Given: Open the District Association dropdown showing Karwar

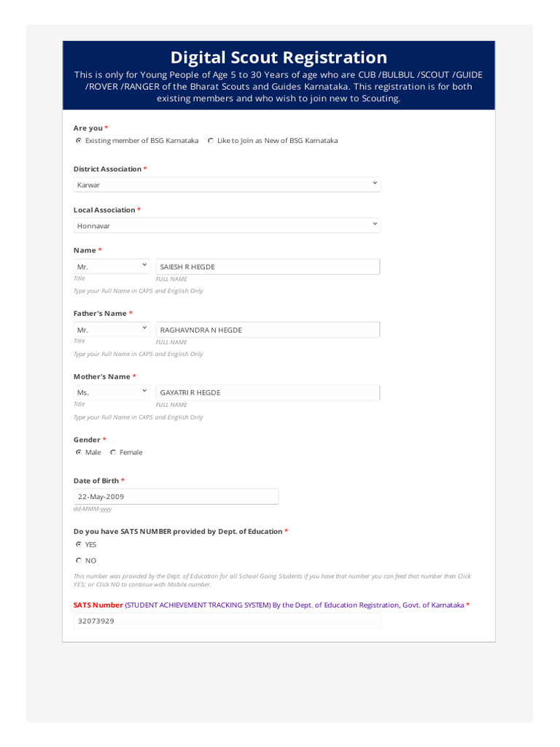Looking at the screenshot, I should pos(227,185).
